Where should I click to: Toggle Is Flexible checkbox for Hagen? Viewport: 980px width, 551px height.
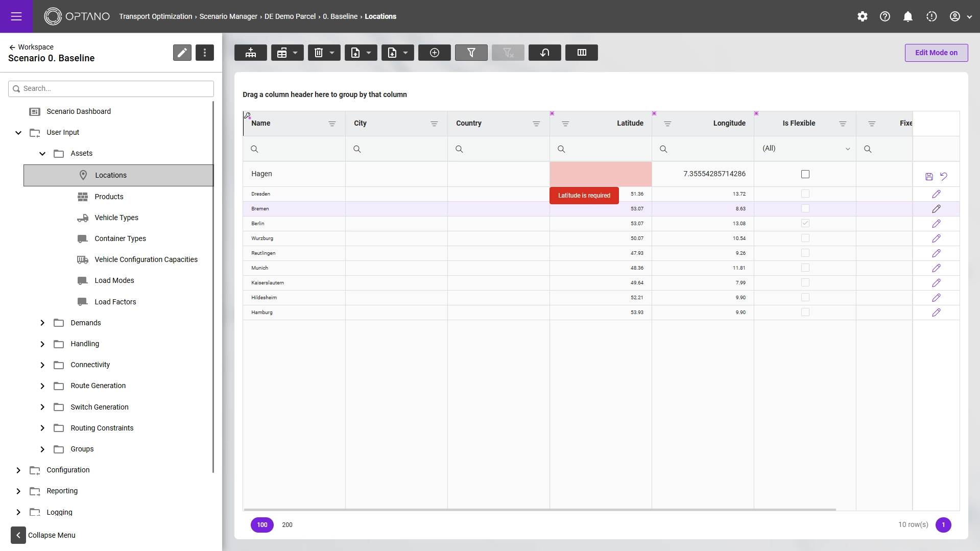pos(805,174)
